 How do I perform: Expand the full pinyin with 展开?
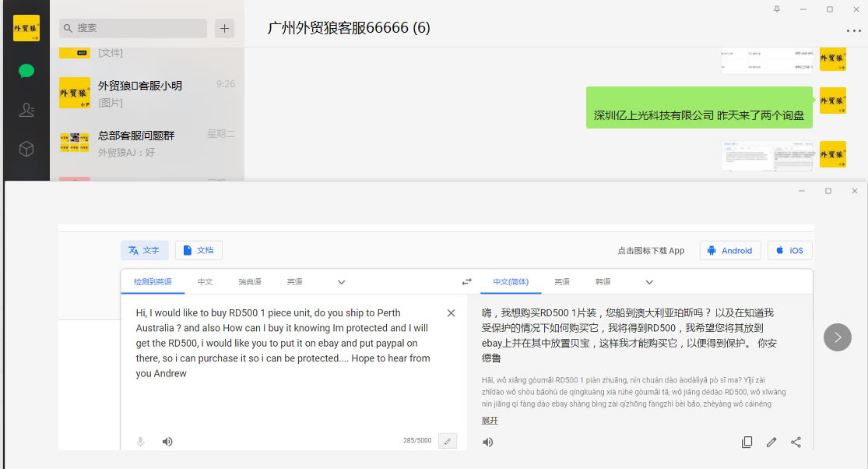pos(490,421)
